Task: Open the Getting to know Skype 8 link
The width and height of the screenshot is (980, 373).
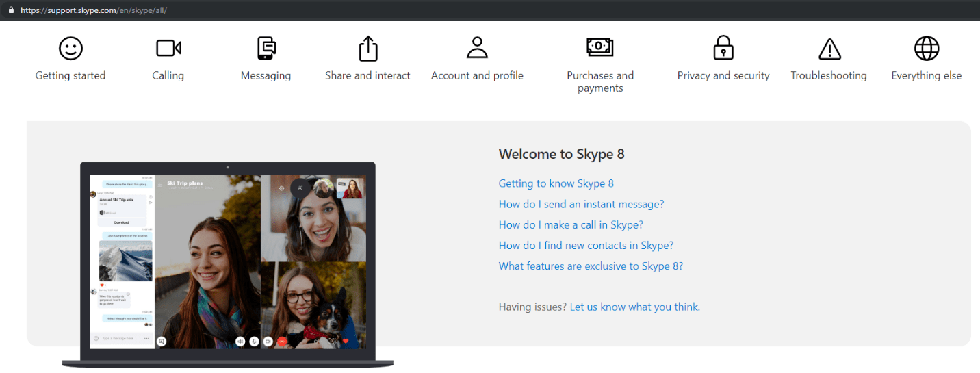Action: point(556,183)
